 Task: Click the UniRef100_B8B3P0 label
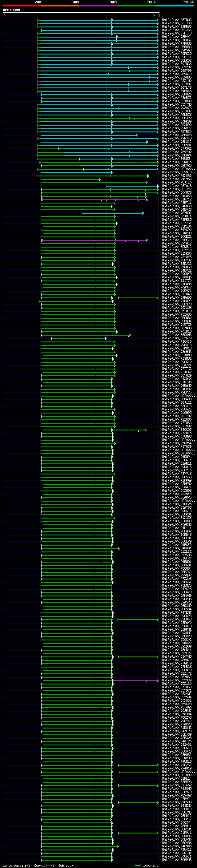pos(177,118)
